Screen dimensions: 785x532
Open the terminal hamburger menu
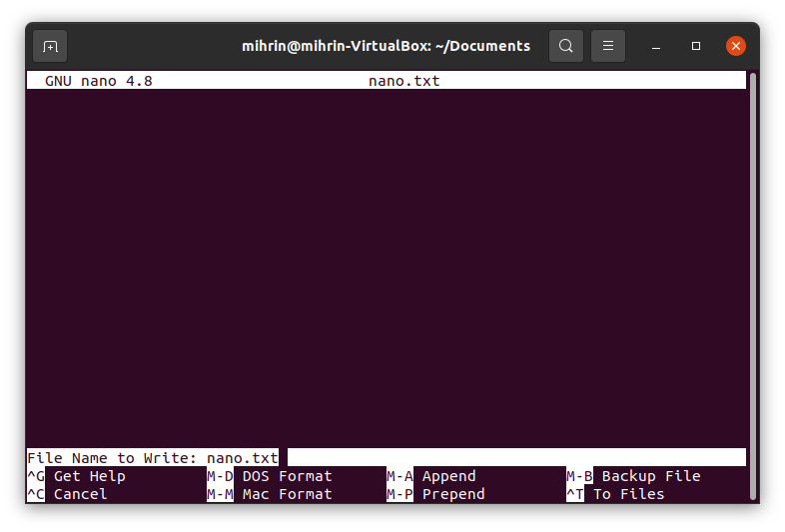[608, 46]
